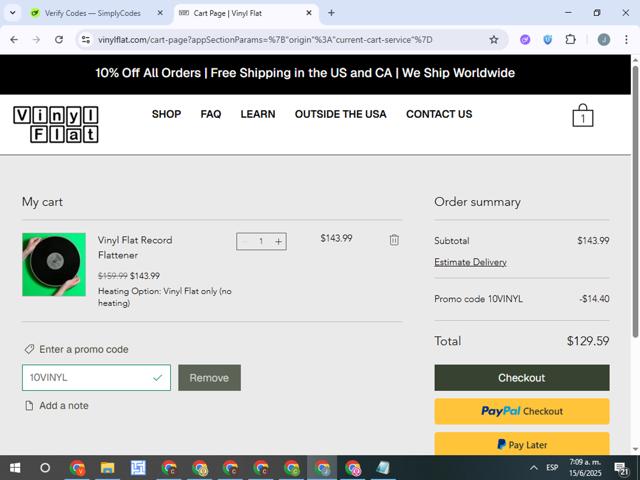Collapse the Enter a promo code section
Viewport: 640px width, 480px height.
coord(76,349)
